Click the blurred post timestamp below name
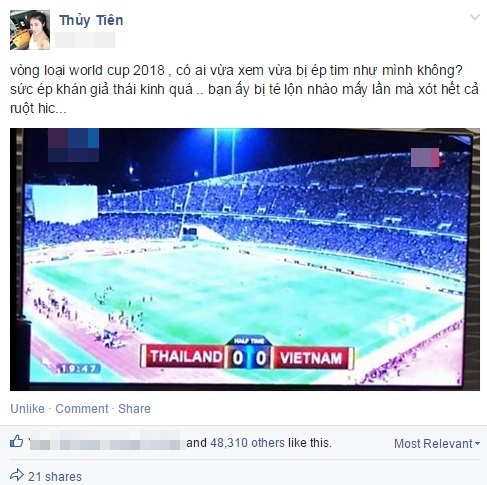Viewport: 487px width, 485px height. tap(85, 40)
